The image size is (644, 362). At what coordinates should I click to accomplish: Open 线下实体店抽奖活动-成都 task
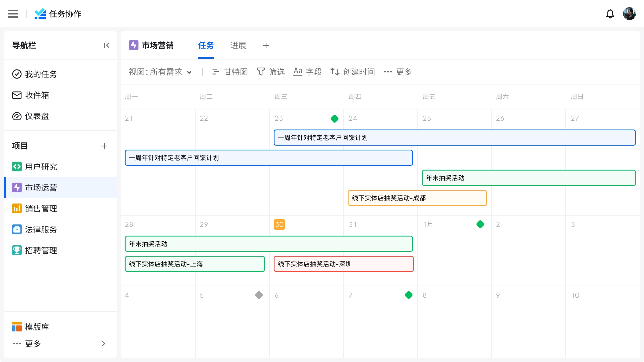pos(417,198)
